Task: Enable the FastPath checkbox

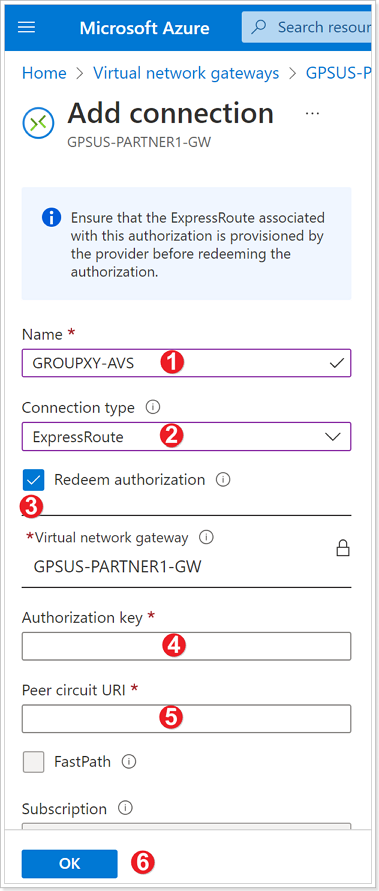Action: [34, 761]
